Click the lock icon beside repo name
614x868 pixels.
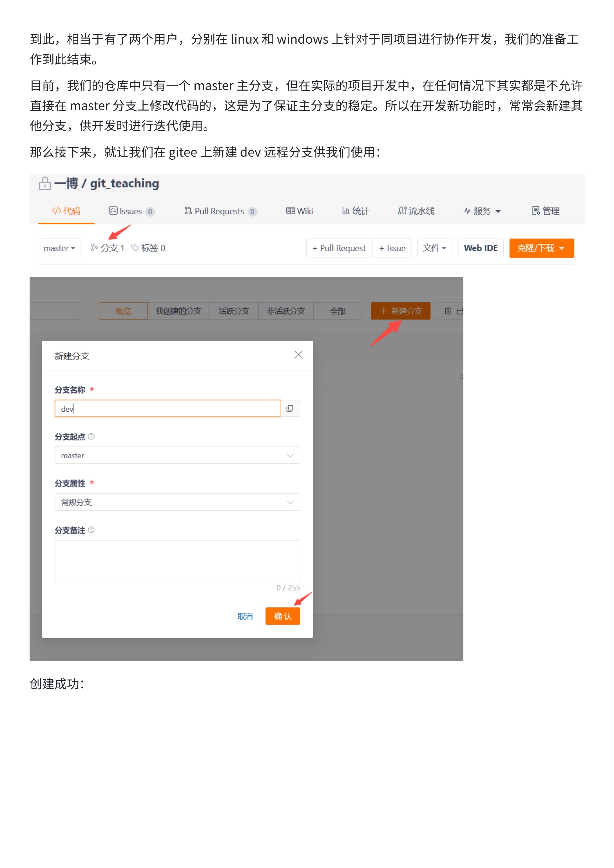[45, 184]
